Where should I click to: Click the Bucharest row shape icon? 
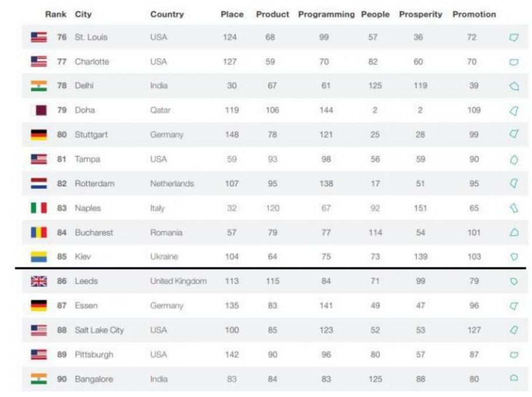coord(514,232)
